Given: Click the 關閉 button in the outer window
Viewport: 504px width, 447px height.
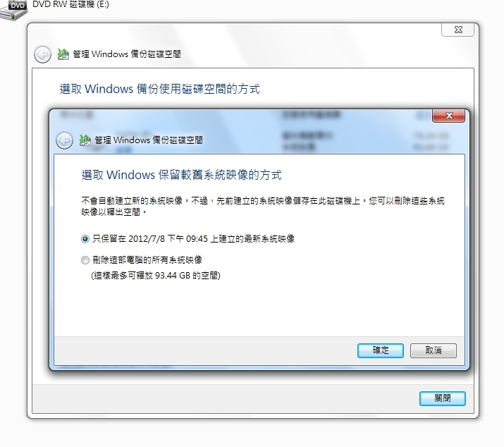Looking at the screenshot, I should pyautogui.click(x=442, y=398).
